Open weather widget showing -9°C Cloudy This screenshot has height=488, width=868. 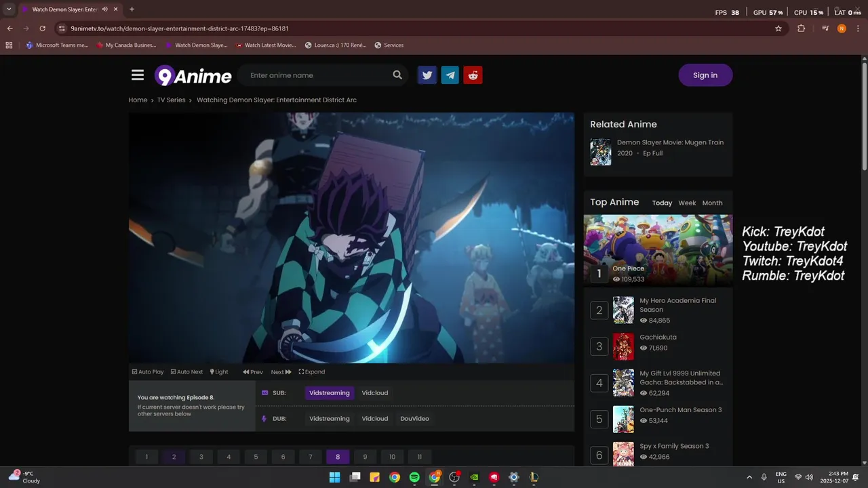[x=24, y=477]
